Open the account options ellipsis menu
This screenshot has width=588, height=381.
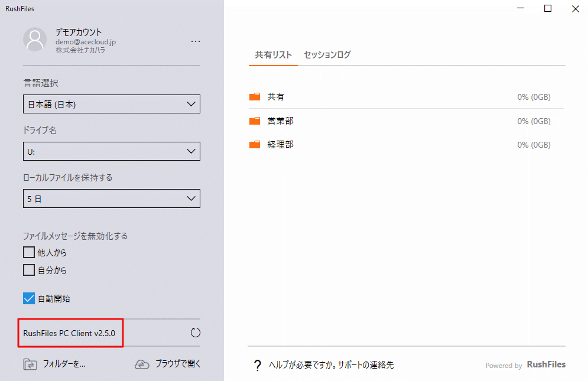196,41
